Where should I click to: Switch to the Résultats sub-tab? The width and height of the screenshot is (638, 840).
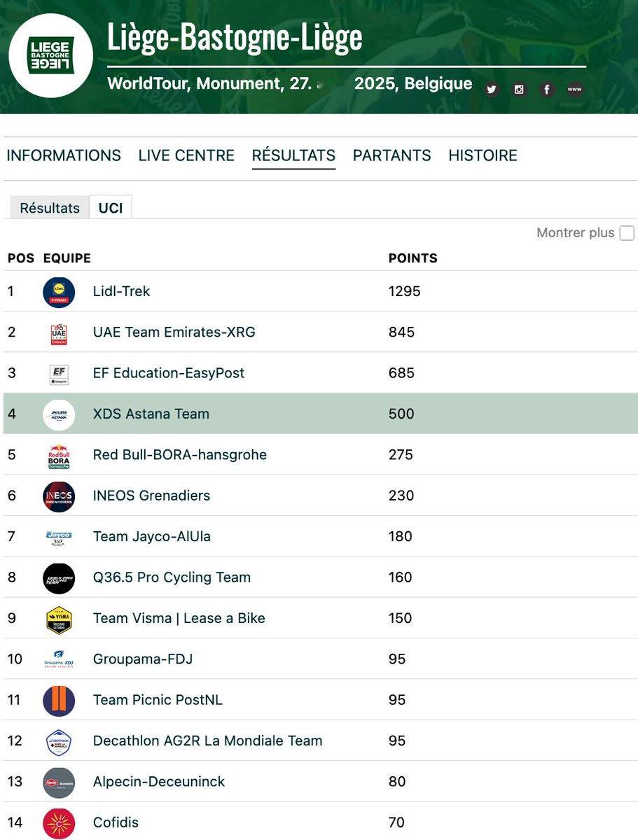click(50, 208)
